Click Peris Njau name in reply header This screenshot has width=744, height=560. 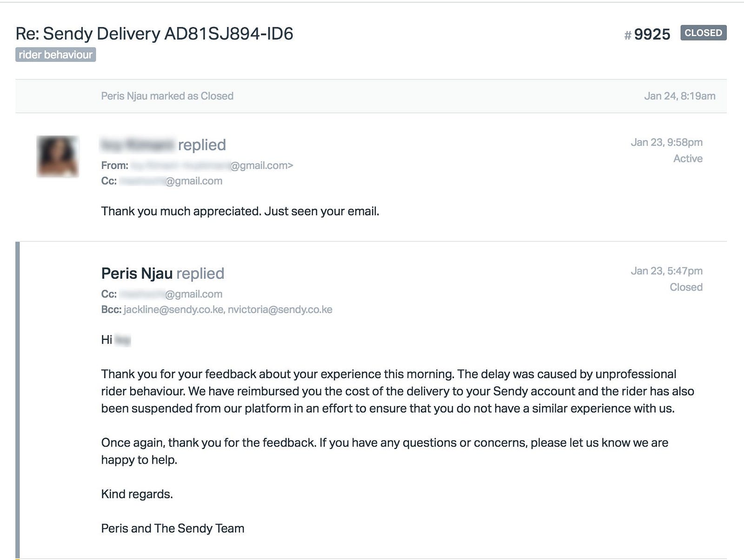point(137,273)
